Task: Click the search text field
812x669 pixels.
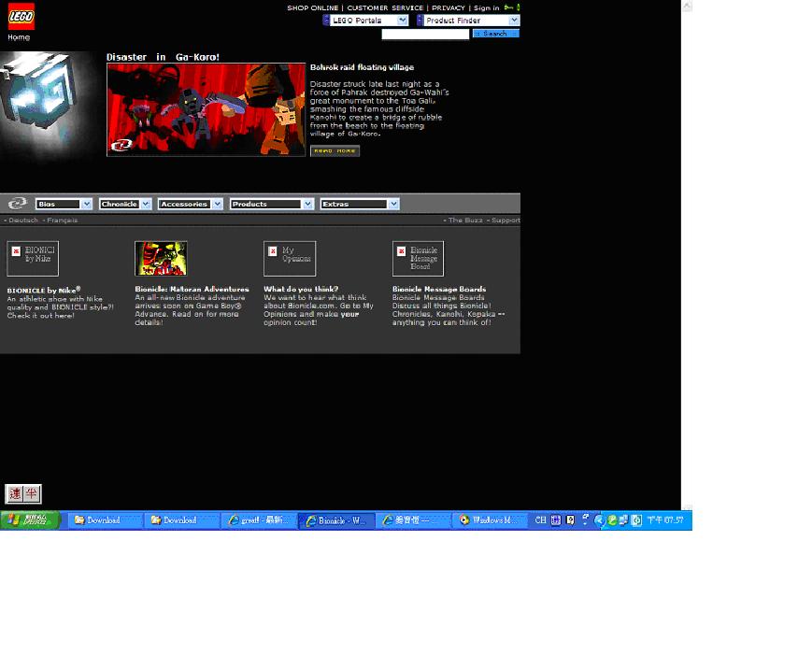Action: point(425,35)
